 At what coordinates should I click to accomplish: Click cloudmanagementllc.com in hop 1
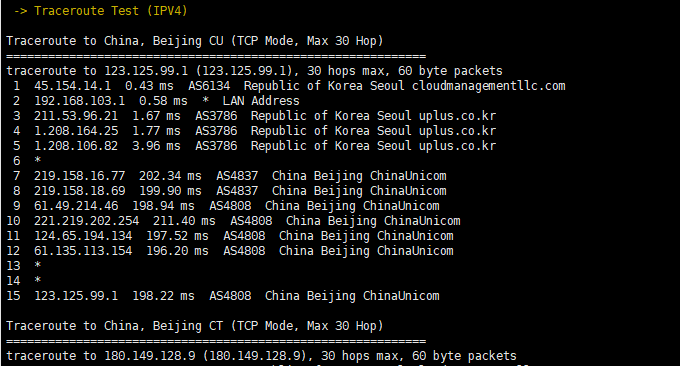(488, 86)
